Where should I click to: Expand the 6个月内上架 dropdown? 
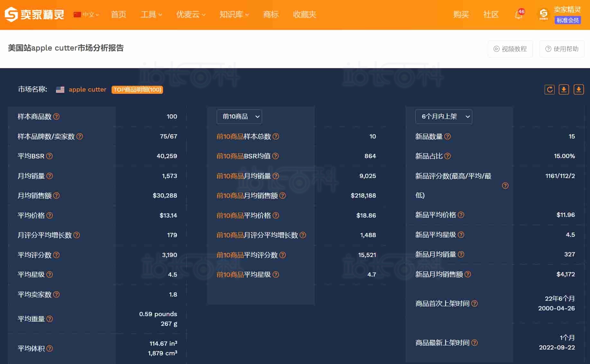(x=443, y=117)
